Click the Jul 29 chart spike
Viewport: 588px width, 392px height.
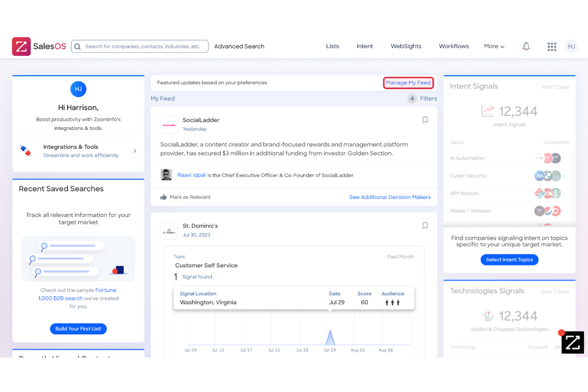point(330,338)
